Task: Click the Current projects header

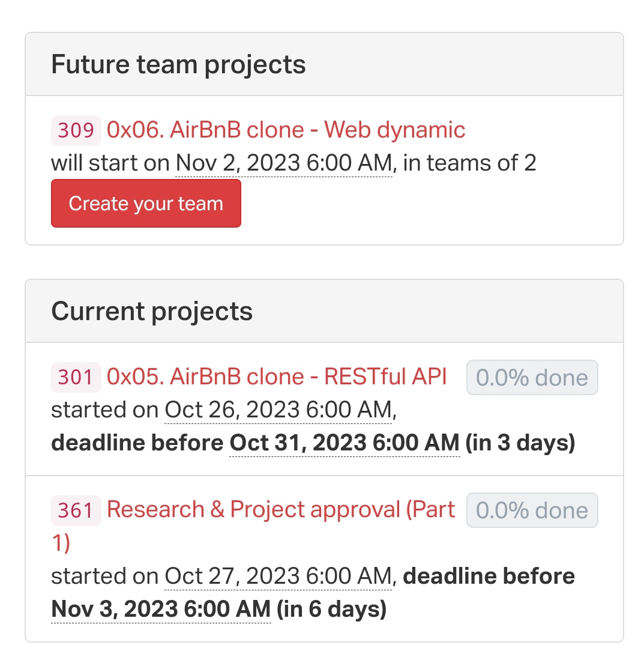Action: pos(152,311)
